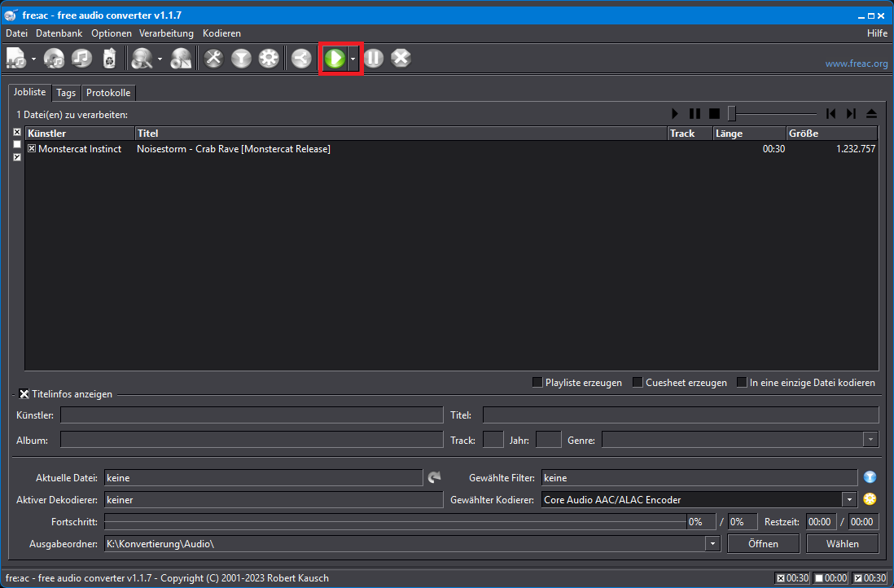Viewport: 894px width, 588px height.
Task: Click the clear joblist trash icon
Action: point(109,59)
